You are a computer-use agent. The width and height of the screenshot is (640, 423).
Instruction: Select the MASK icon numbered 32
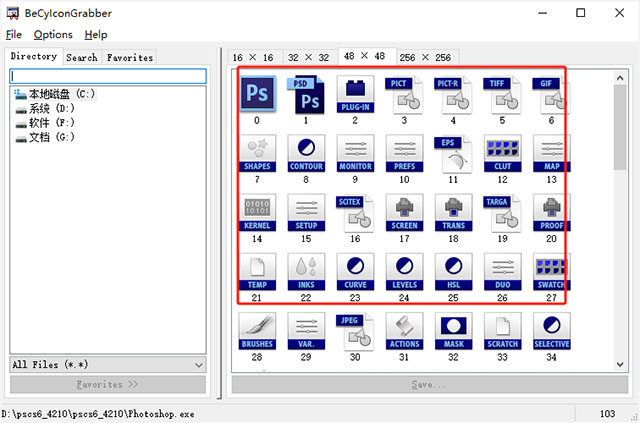[453, 329]
